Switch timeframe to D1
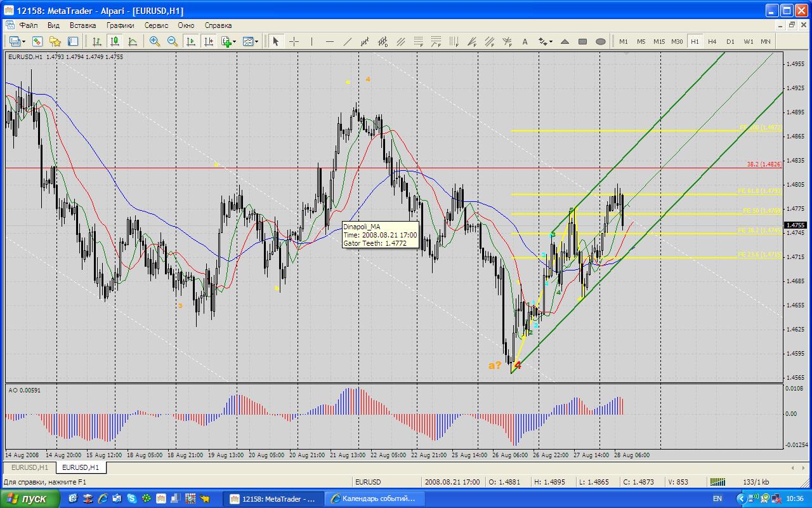This screenshot has width=812, height=508. 730,41
